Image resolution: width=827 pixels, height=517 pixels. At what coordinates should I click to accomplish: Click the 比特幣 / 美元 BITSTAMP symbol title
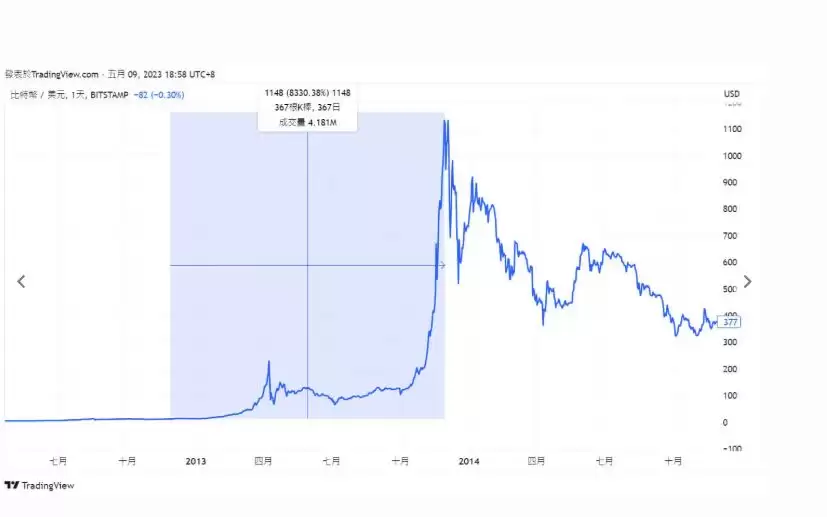coord(68,95)
